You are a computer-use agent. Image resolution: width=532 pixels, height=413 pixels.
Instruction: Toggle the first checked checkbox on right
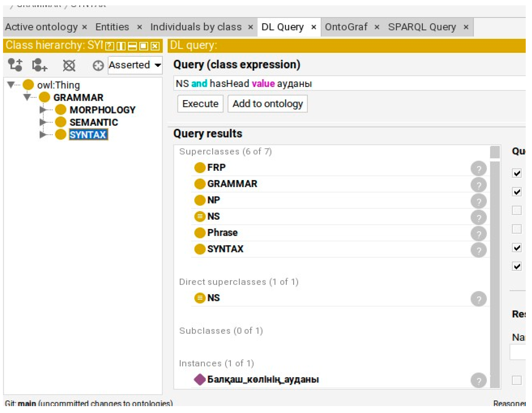(x=517, y=173)
